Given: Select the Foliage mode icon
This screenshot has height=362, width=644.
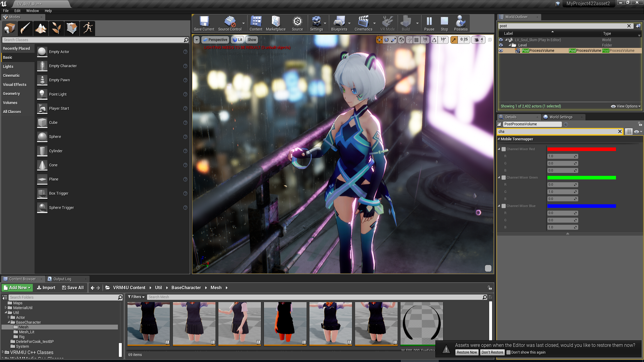Looking at the screenshot, I should [56, 28].
